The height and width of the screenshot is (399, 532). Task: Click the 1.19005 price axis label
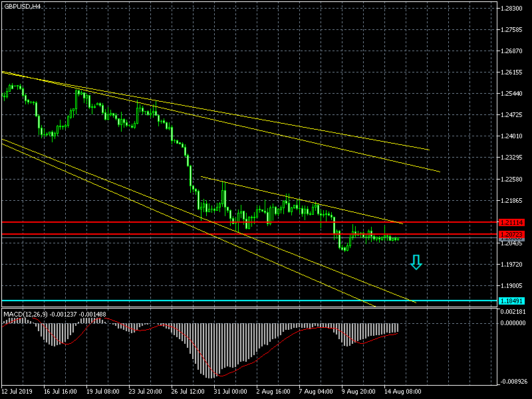pos(511,286)
